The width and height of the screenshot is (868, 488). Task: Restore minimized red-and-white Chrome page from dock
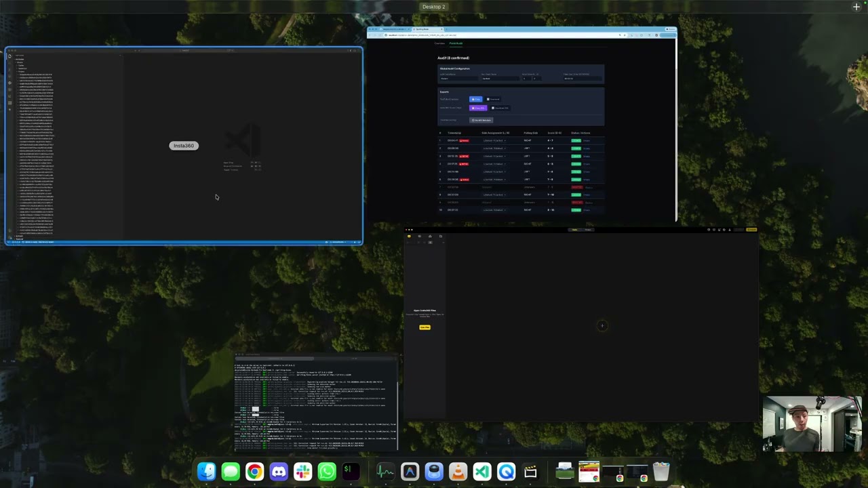coord(589,472)
